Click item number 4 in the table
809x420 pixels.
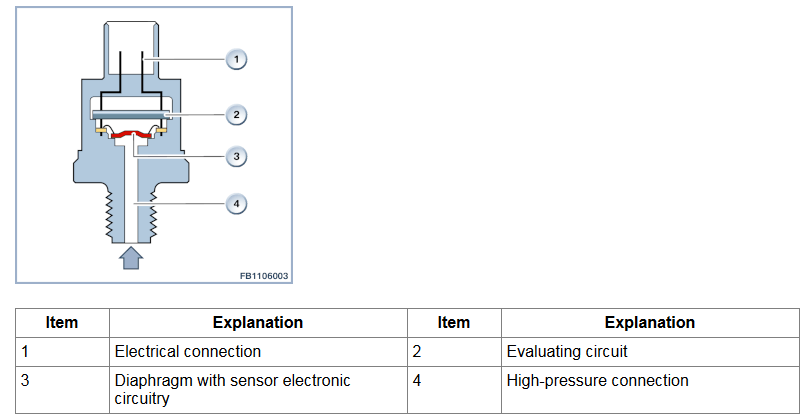(417, 381)
